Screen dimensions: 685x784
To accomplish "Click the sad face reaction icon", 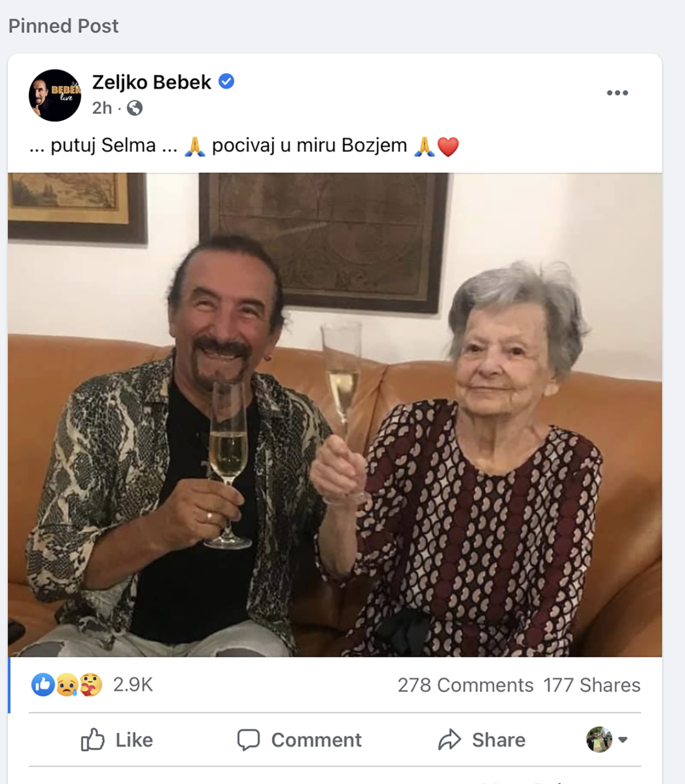I will (x=67, y=685).
